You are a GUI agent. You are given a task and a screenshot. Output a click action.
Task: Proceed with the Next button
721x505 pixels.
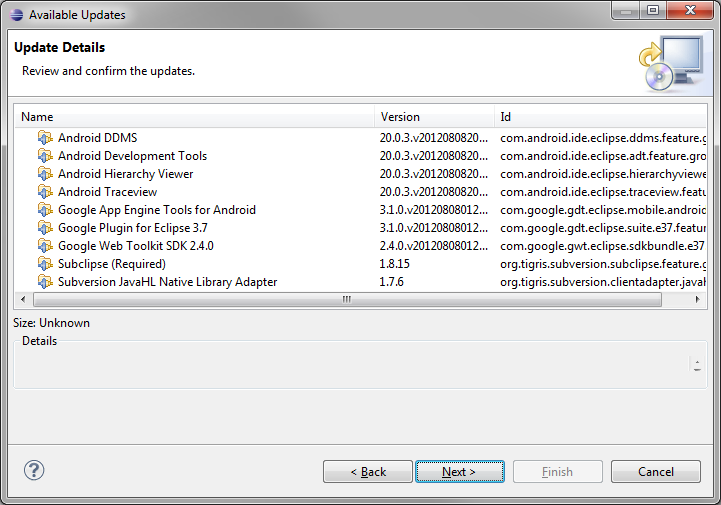[x=460, y=471]
